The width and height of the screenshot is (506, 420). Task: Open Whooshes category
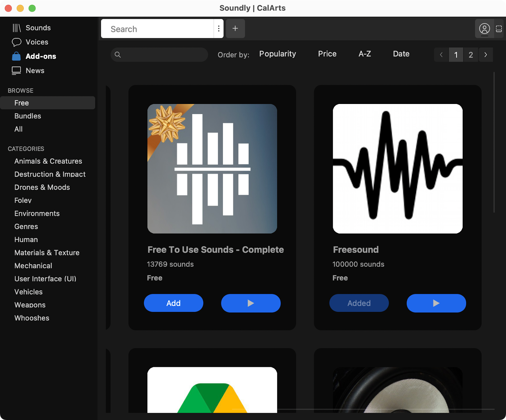pyautogui.click(x=32, y=318)
